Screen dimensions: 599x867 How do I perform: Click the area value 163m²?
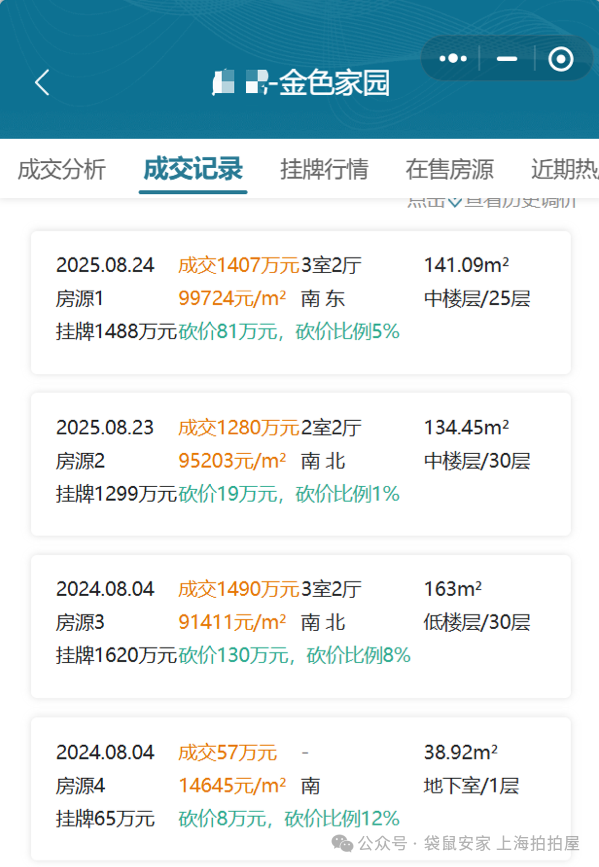pyautogui.click(x=452, y=589)
